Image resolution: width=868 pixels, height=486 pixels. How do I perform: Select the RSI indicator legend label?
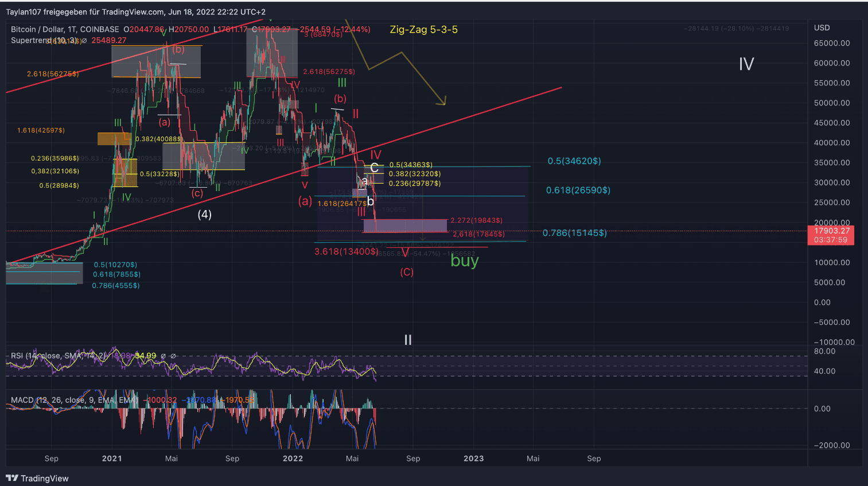click(58, 356)
